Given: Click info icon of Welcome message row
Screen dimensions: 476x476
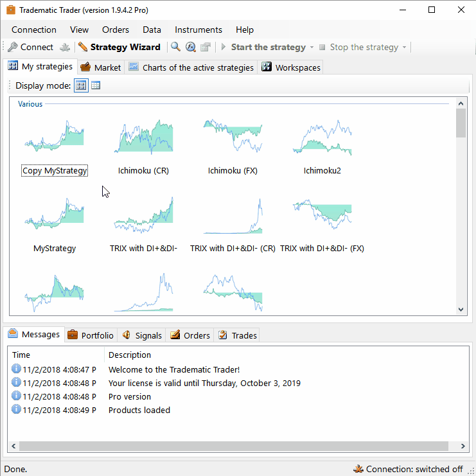Looking at the screenshot, I should click(16, 369).
